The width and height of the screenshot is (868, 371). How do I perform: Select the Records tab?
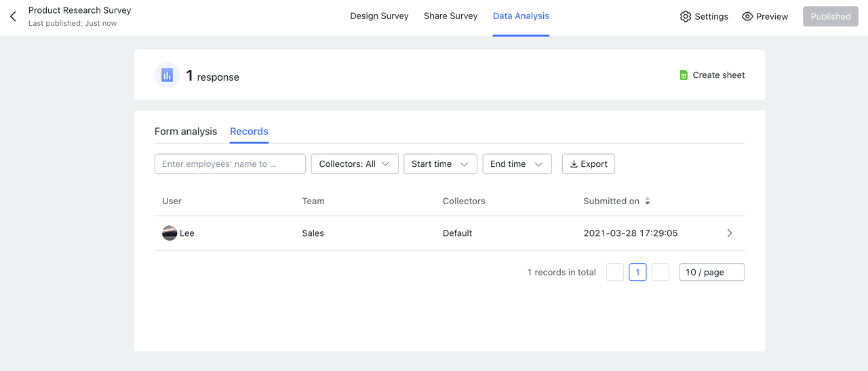coord(249,132)
